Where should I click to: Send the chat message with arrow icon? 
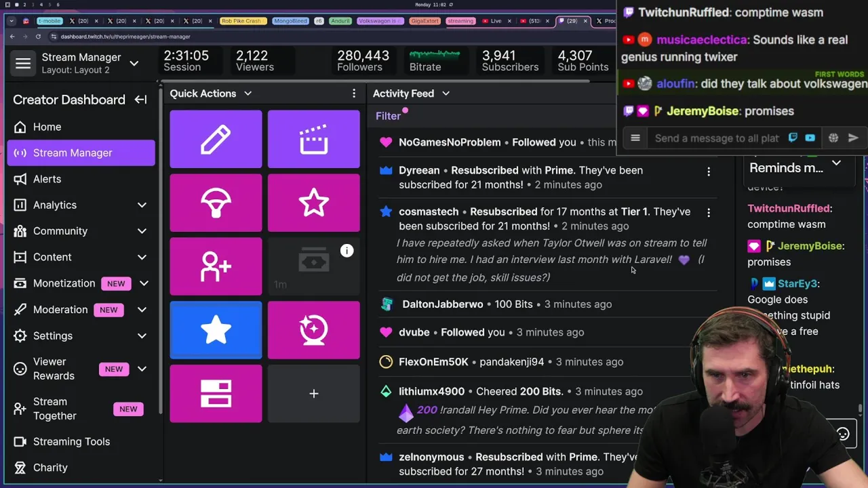(x=853, y=138)
